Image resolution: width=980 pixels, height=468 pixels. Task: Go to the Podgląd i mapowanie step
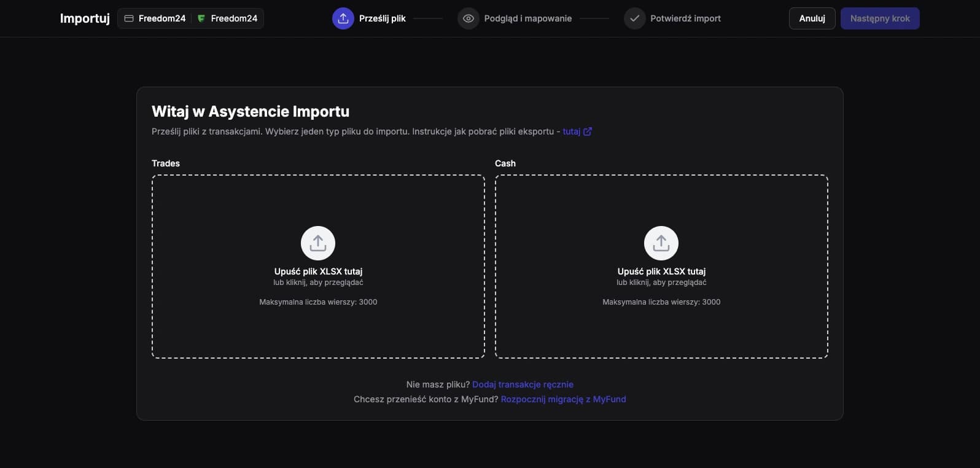pos(527,18)
